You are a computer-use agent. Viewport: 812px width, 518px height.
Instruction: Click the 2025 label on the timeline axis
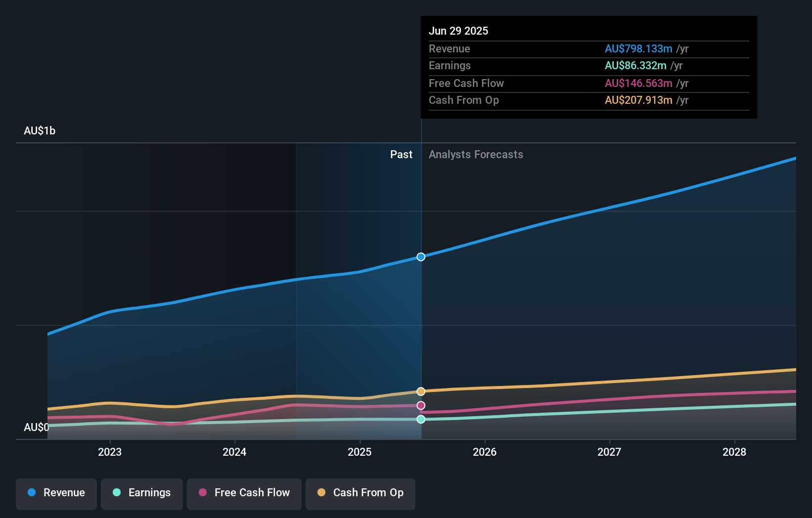pos(360,452)
